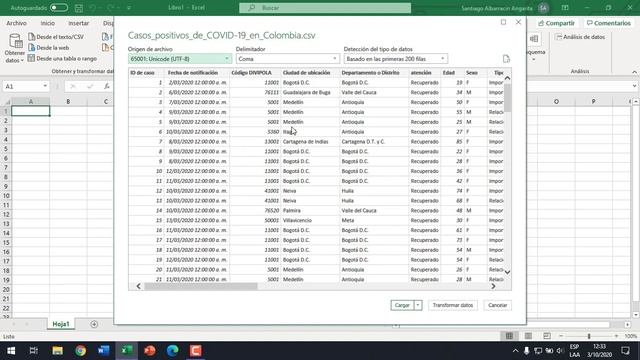640x360 pixels.
Task: Open the Archivo menu tab
Action: coord(16,23)
